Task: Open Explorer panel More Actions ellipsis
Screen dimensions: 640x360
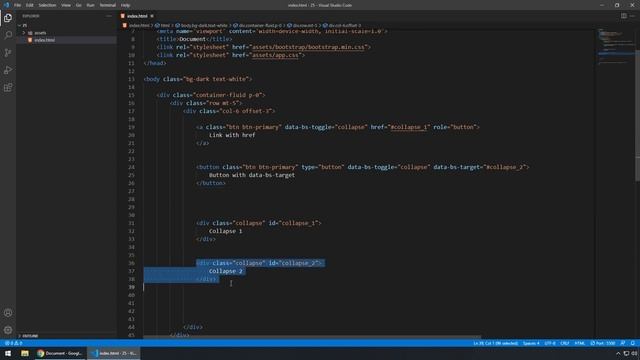Action: point(109,16)
